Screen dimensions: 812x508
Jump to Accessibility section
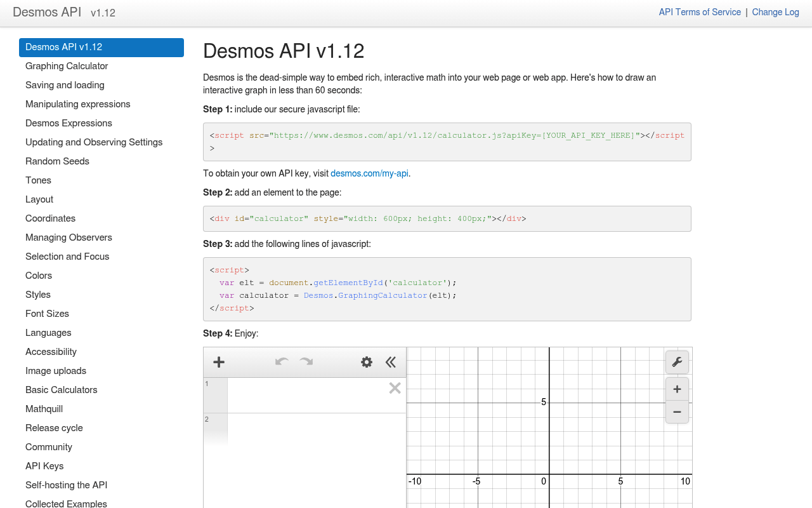101,352
